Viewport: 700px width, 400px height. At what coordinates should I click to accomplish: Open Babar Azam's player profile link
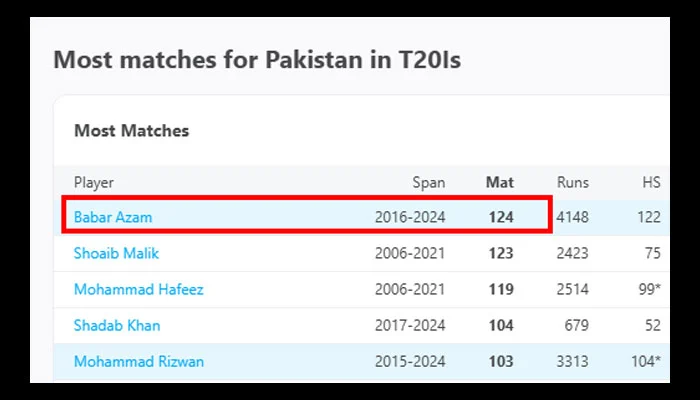coord(113,217)
